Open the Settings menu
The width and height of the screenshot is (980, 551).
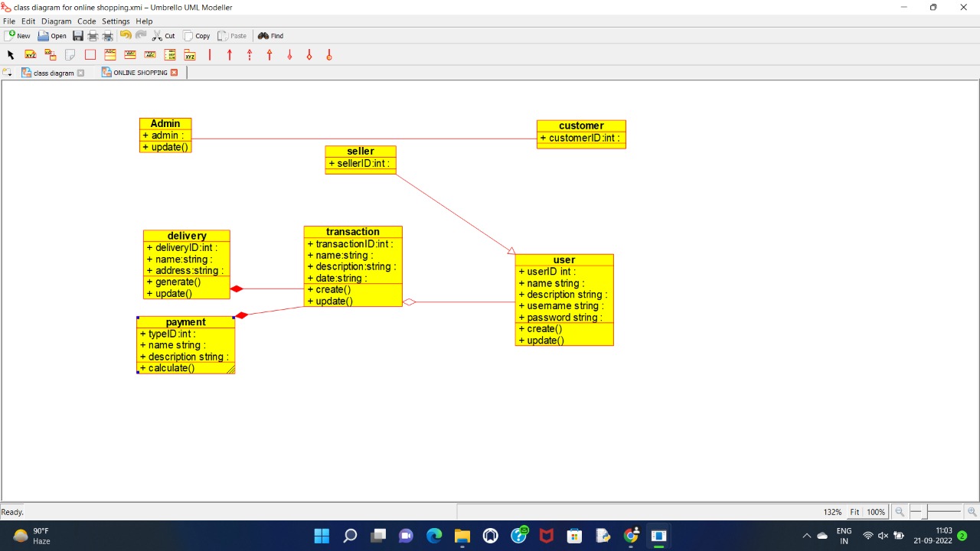tap(116, 21)
